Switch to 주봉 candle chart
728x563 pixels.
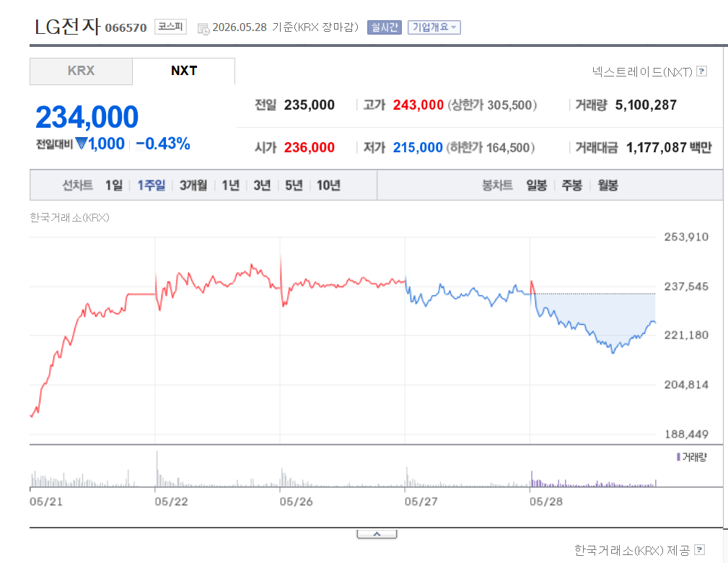click(571, 186)
